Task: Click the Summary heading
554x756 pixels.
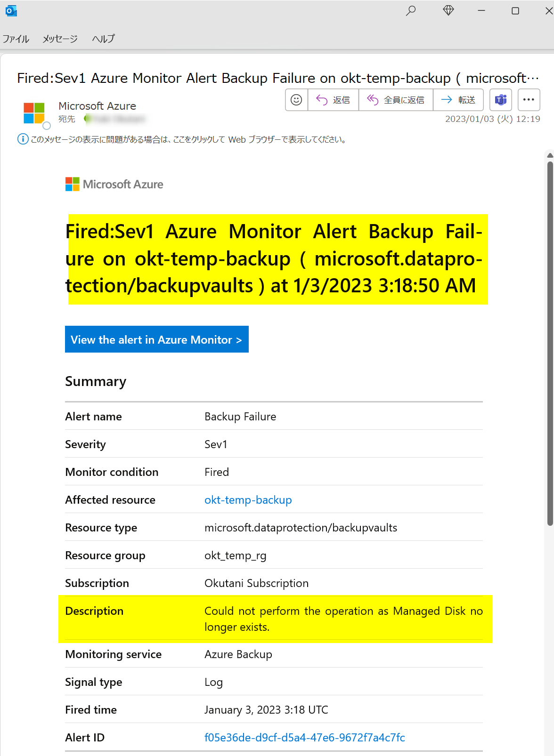Action: [96, 381]
